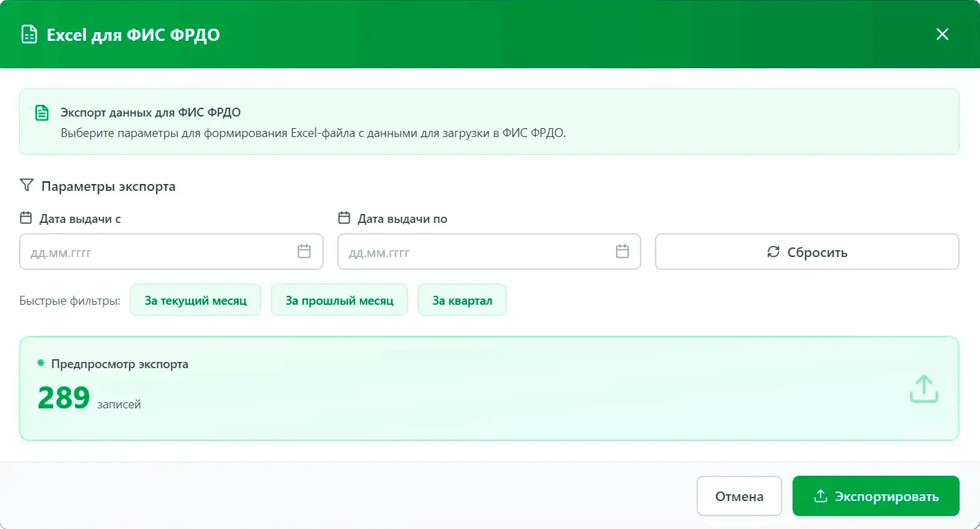The image size is (980, 529).
Task: Focus the Дата выдачи по date input
Action: click(x=489, y=252)
